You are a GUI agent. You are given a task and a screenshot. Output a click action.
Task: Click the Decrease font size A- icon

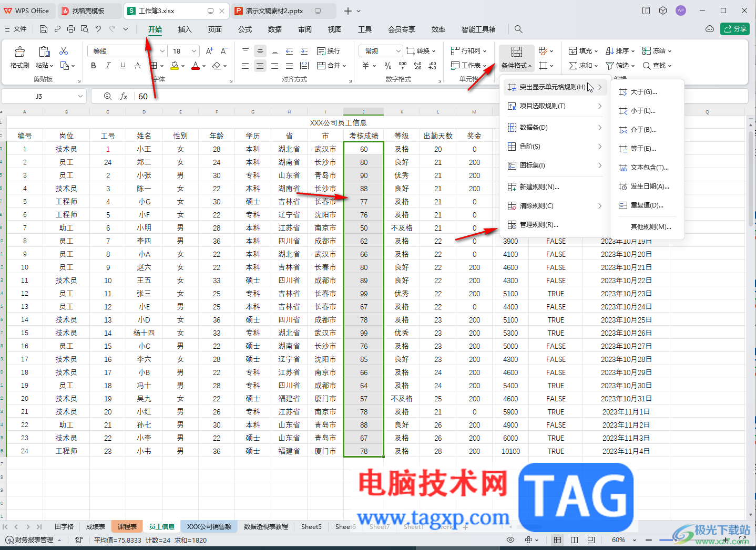coord(224,51)
